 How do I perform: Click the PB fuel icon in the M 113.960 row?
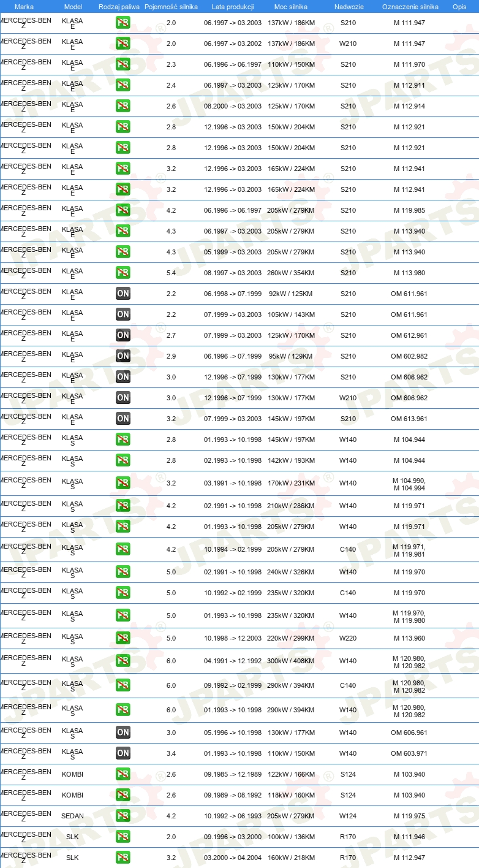click(x=123, y=638)
